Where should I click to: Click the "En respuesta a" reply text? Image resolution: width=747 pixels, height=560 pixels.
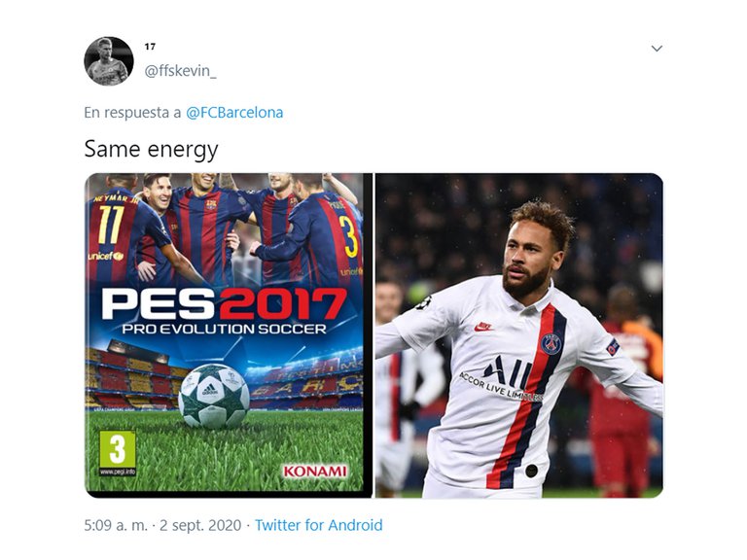click(132, 113)
